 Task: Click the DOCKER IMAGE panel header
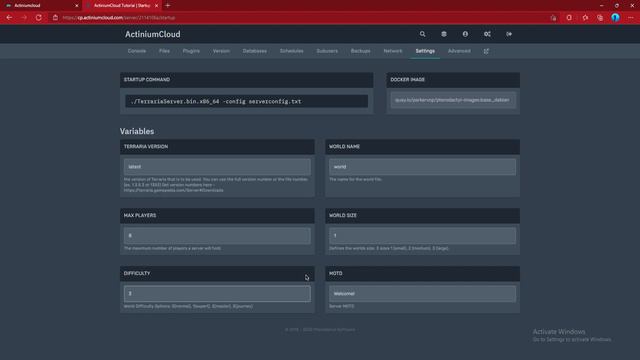click(453, 80)
